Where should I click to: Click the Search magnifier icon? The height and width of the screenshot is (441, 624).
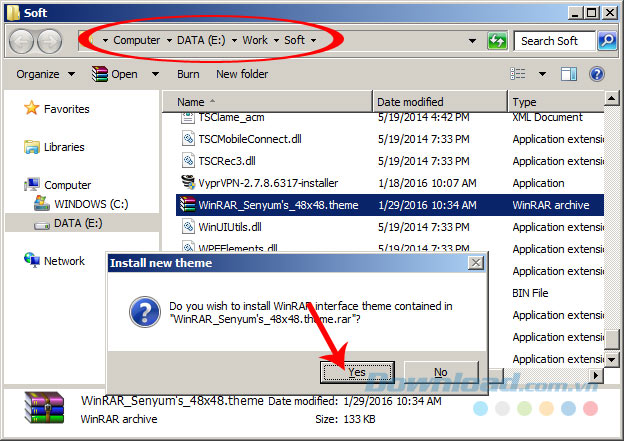pos(607,41)
